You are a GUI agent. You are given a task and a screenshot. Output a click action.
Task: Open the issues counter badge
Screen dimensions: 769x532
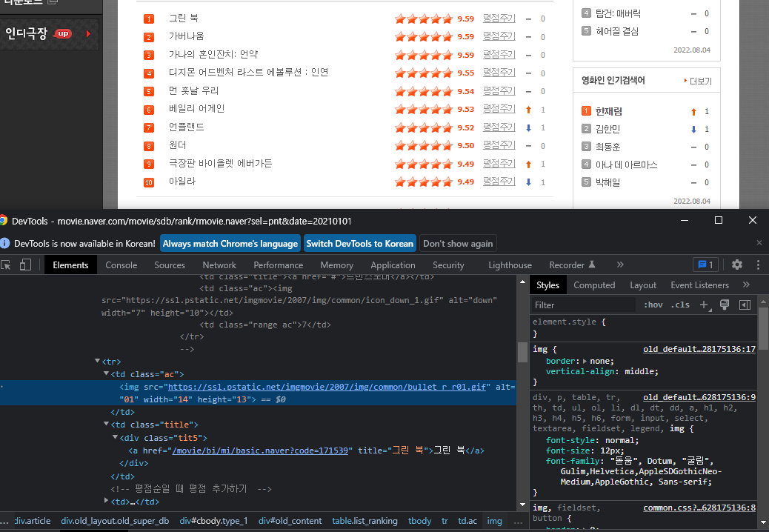tap(705, 265)
